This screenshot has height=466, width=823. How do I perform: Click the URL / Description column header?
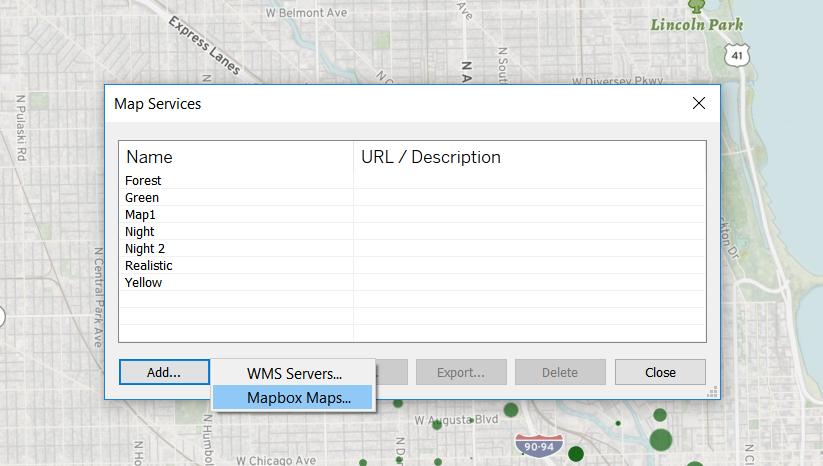[530, 157]
